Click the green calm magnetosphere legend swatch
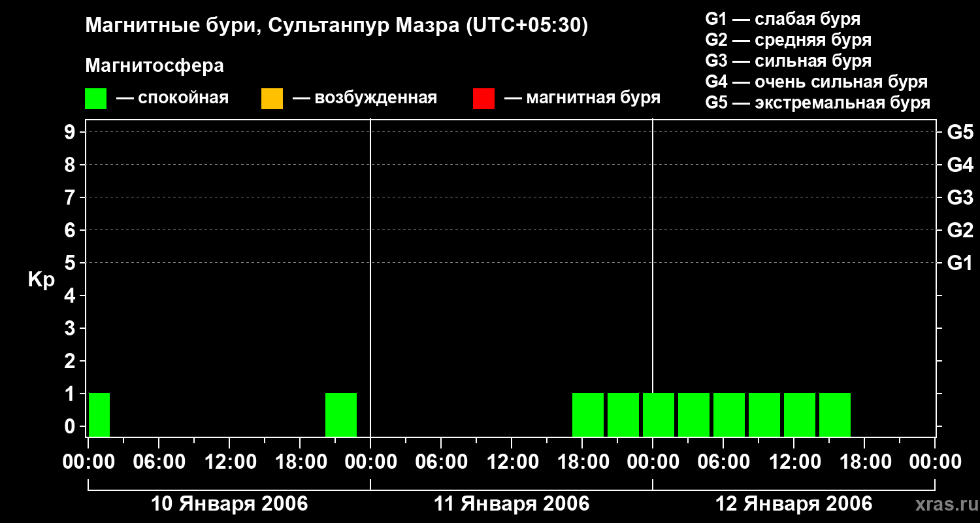980x523 pixels. coord(95,99)
